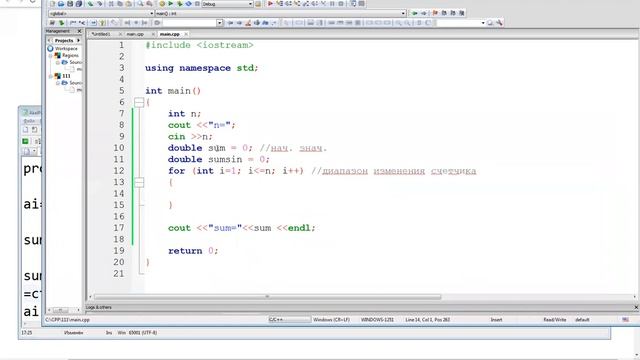The width and height of the screenshot is (640, 360).
Task: Click the Logs & others panel title
Action: coord(98,307)
